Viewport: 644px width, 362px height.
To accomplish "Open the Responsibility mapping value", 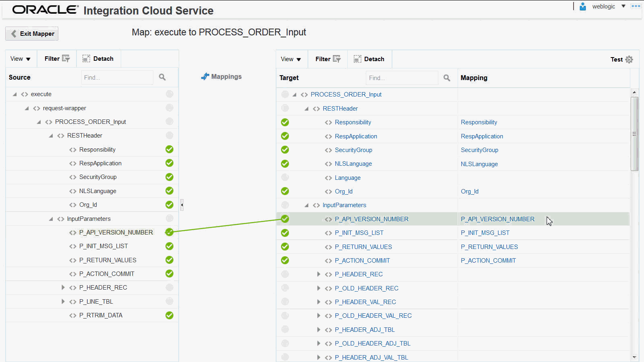I will (479, 122).
